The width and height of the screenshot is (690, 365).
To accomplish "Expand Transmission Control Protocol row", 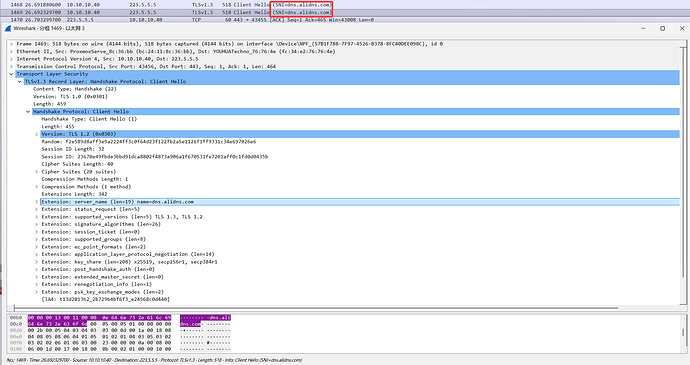I will (11, 66).
